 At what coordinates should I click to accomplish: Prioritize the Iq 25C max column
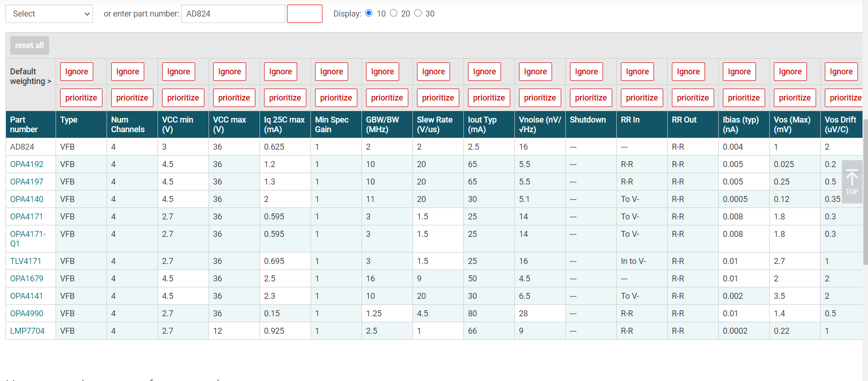[x=285, y=98]
